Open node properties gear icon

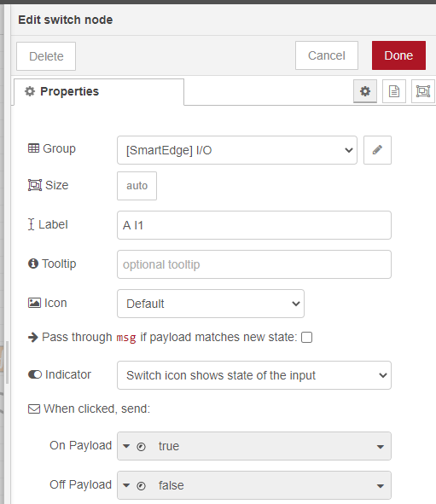(x=365, y=91)
